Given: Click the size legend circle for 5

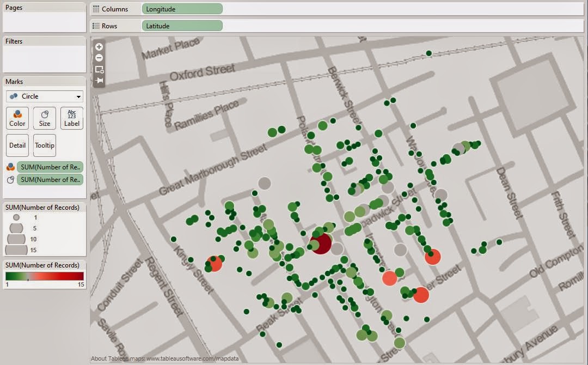Looking at the screenshot, I should tap(16, 228).
